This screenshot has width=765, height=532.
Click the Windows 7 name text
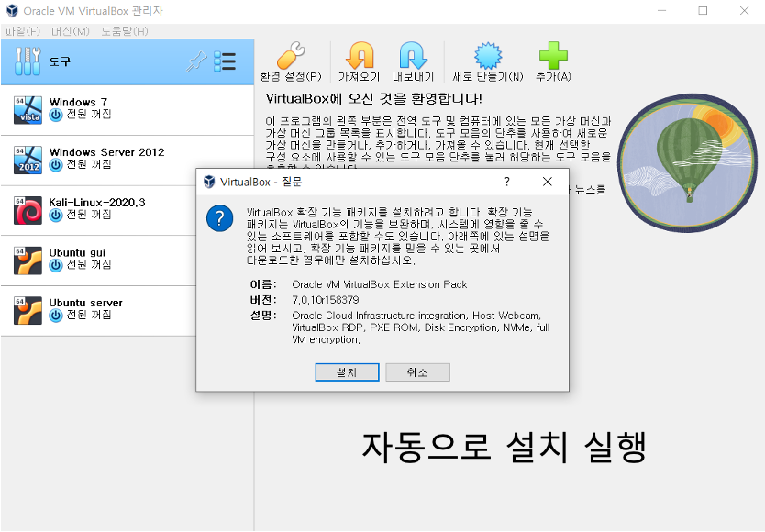78,102
